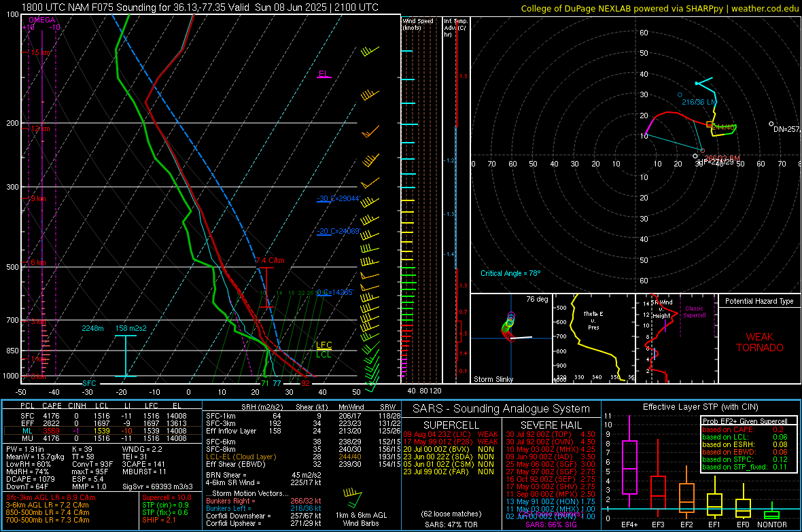Click the magenta EL marker
The height and width of the screenshot is (532, 802).
(324, 74)
